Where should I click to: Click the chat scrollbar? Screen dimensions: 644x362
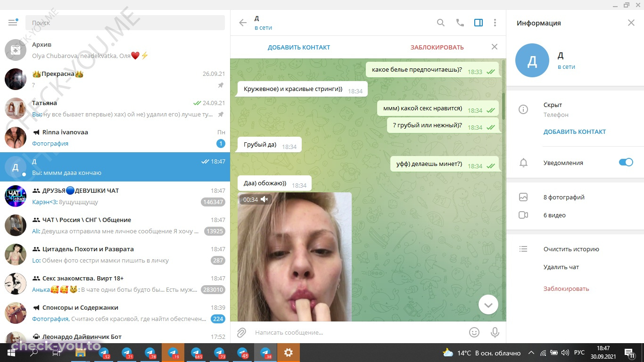pyautogui.click(x=504, y=106)
